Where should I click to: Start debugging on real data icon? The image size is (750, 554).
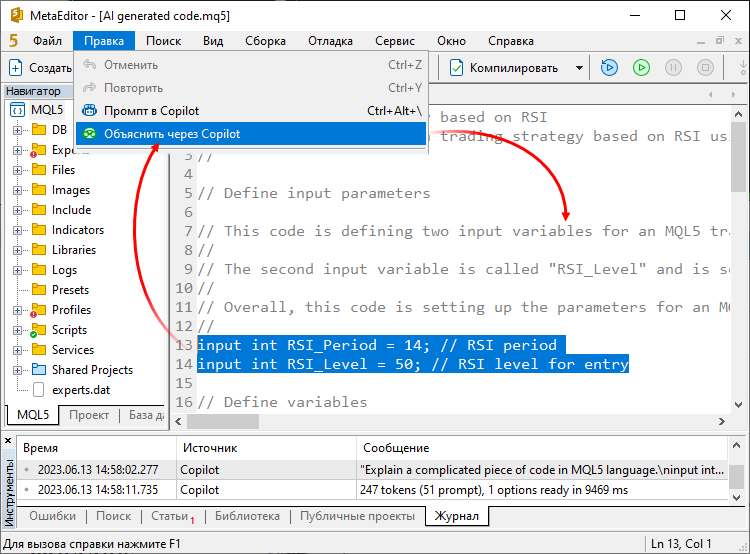coord(609,68)
